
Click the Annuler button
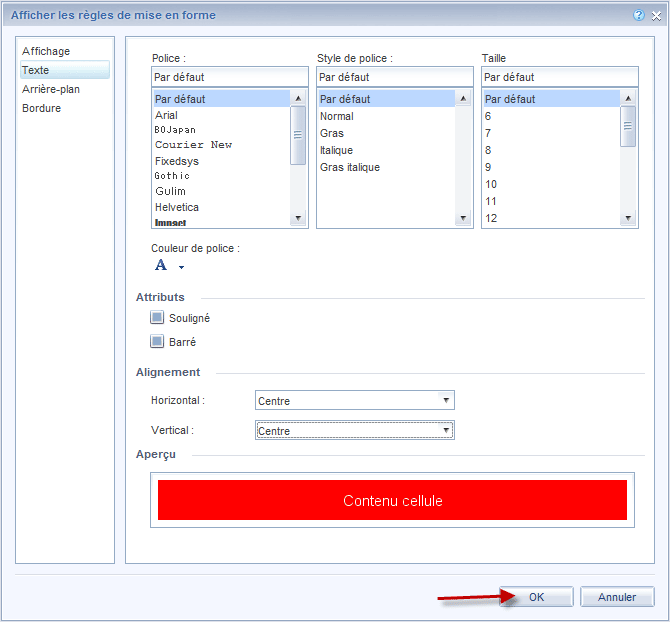click(617, 597)
